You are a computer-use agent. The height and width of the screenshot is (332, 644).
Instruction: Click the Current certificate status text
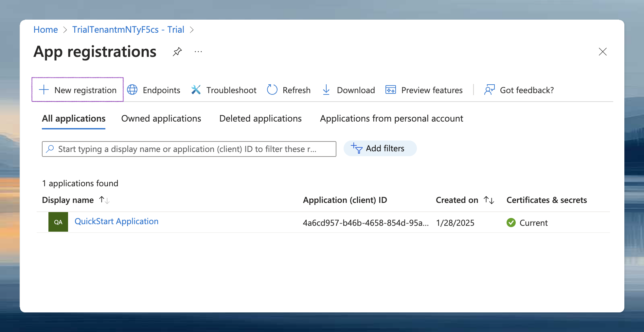coord(533,223)
